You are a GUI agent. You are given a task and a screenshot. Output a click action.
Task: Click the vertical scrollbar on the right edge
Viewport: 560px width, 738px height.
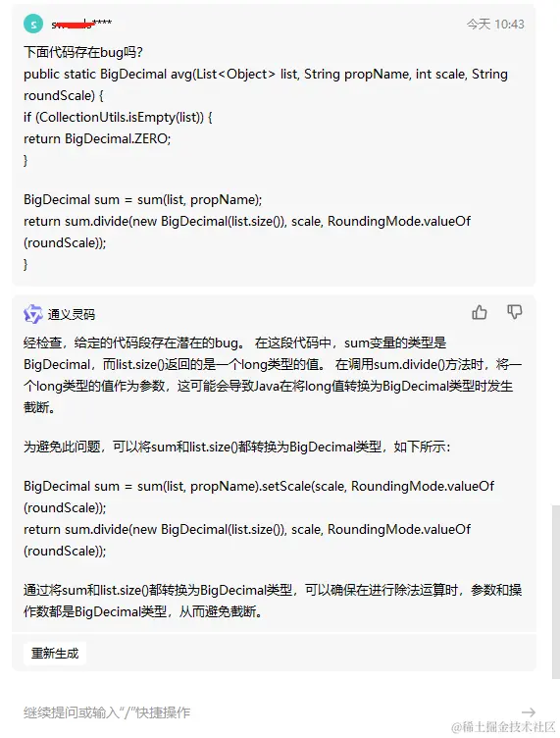pos(556,592)
